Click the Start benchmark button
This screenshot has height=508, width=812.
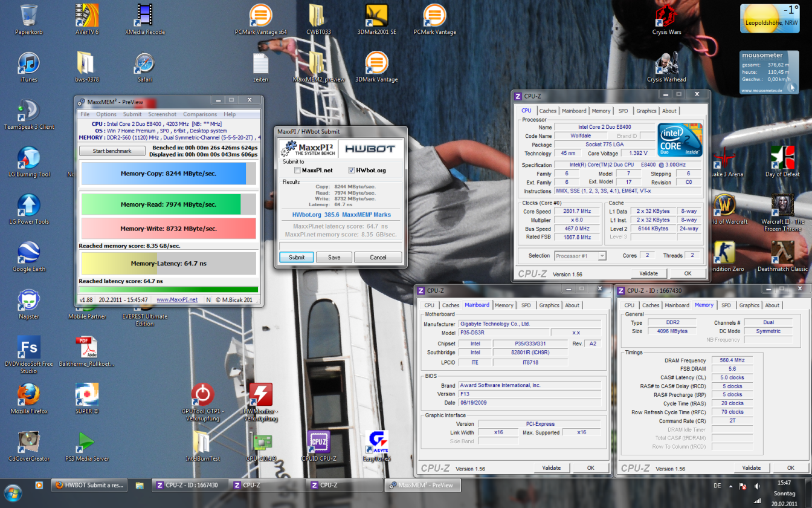(x=112, y=151)
